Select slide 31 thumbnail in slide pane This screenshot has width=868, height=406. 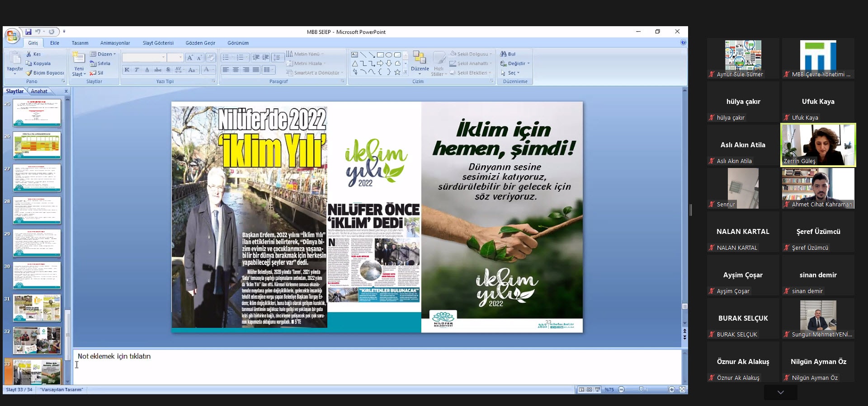tap(37, 308)
